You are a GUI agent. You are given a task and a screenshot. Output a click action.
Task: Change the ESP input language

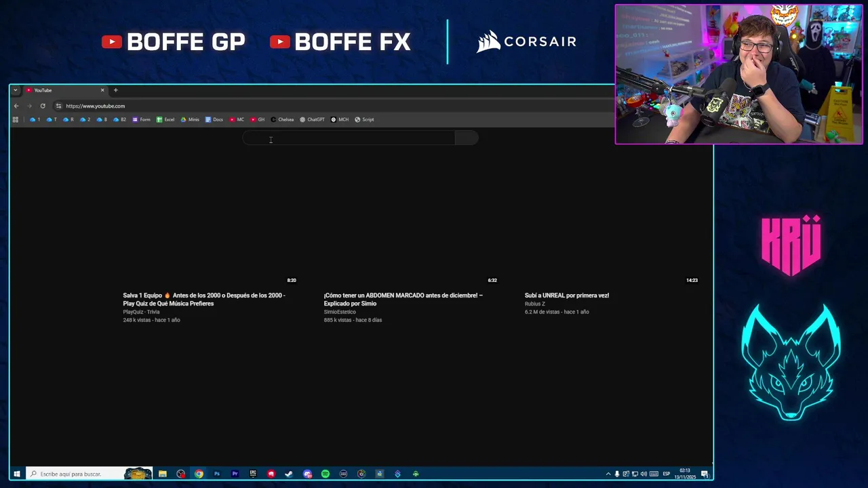coord(667,474)
